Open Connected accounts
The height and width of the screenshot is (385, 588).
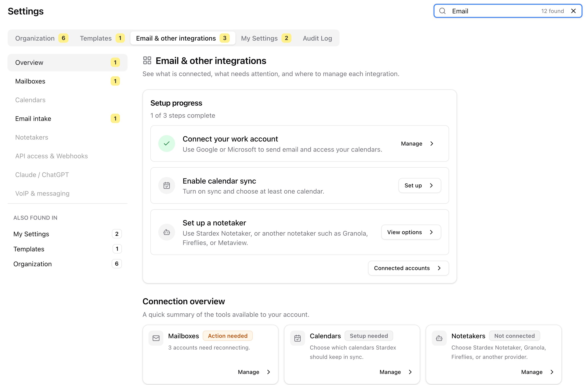(408, 268)
